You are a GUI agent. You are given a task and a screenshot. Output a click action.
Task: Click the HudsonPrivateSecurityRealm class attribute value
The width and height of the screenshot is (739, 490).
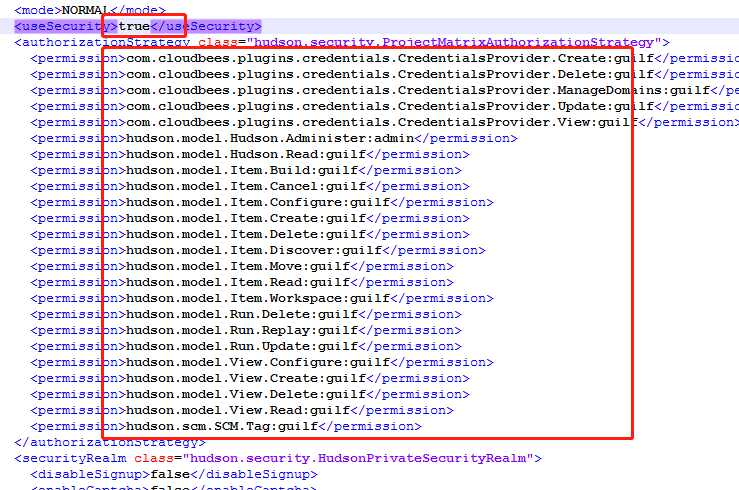click(x=358, y=459)
